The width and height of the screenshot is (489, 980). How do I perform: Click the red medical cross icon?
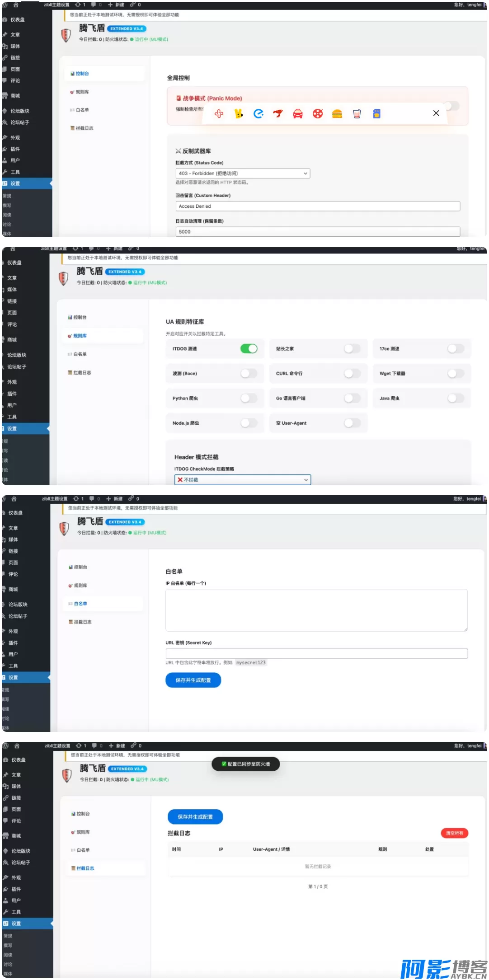point(219,114)
